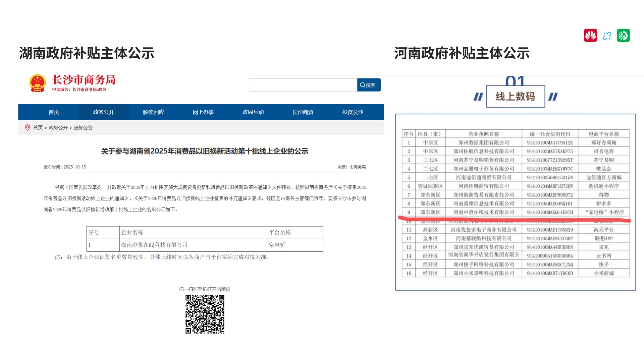Click the 搜索 search button

pos(369,85)
